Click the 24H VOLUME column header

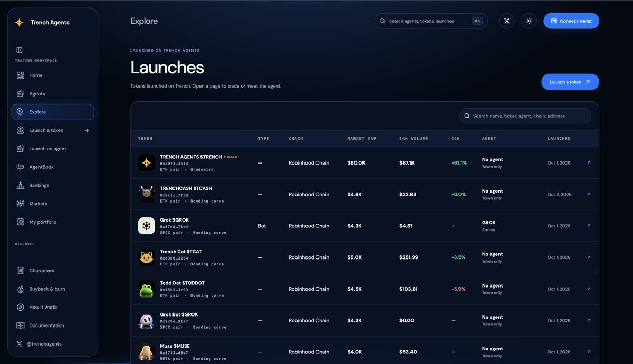click(x=414, y=139)
